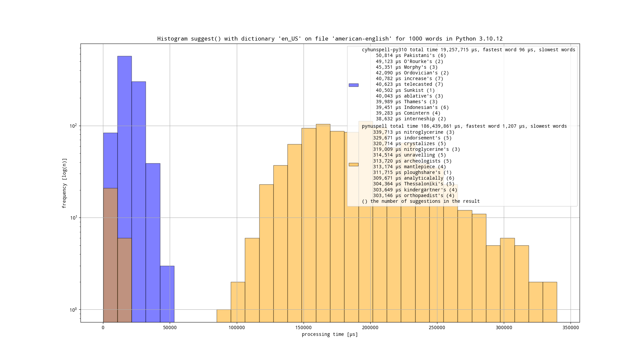The image size is (644, 362).
Task: Click the y-axis tick label 10⁰
Action: pos(73,309)
